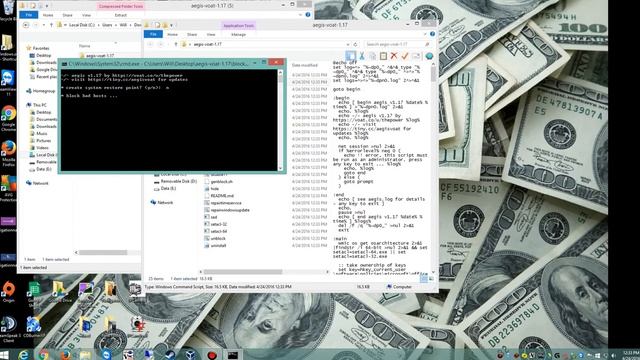Open the Share tab in aegis-voat-1.17 window
The width and height of the screenshot is (640, 360).
(x=192, y=35)
